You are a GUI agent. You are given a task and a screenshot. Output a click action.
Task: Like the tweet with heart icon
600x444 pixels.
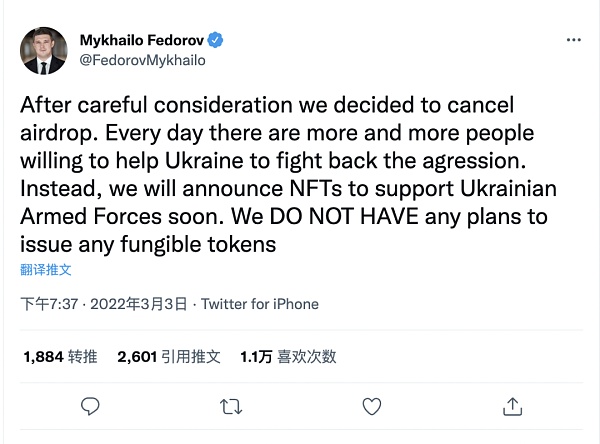372,406
